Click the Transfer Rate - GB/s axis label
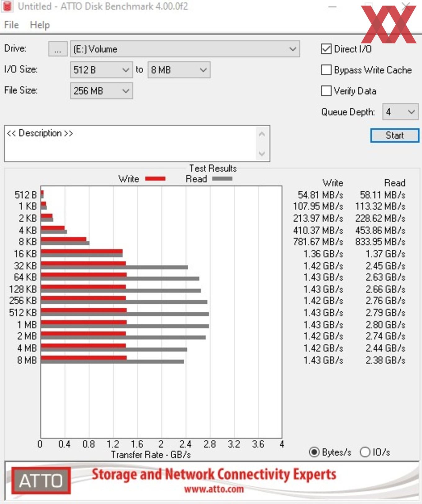 (151, 455)
